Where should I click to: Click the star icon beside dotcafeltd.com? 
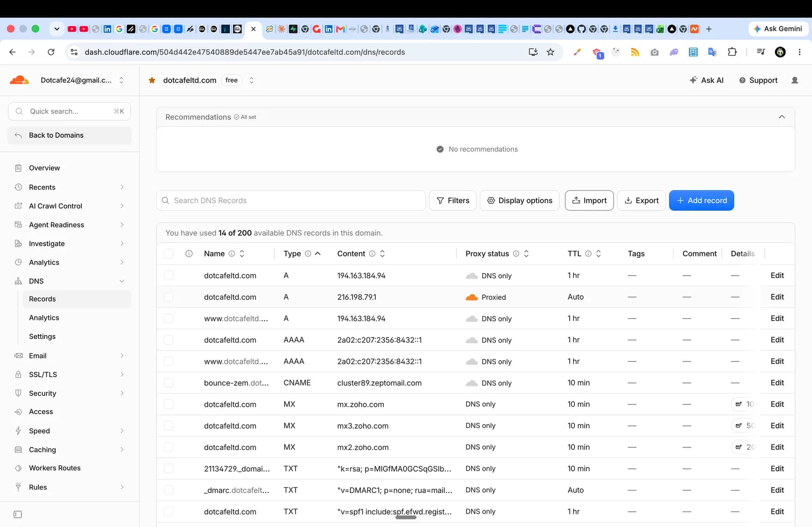pyautogui.click(x=152, y=80)
